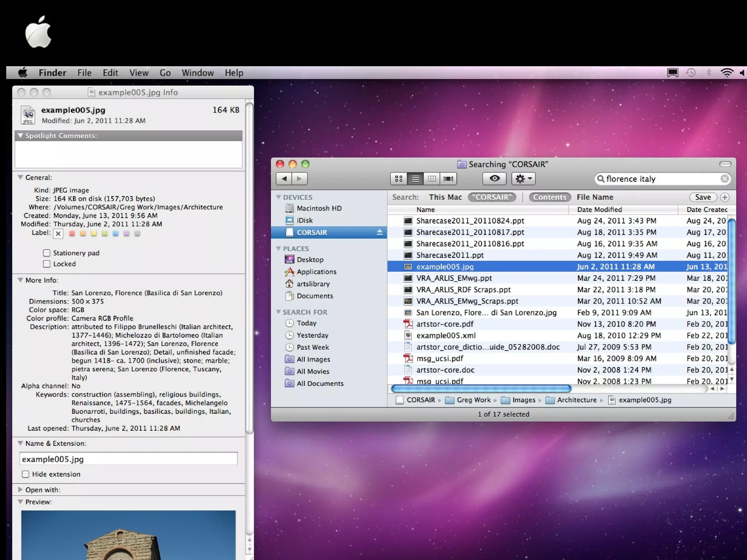Switch to Cover Flow view

[448, 179]
